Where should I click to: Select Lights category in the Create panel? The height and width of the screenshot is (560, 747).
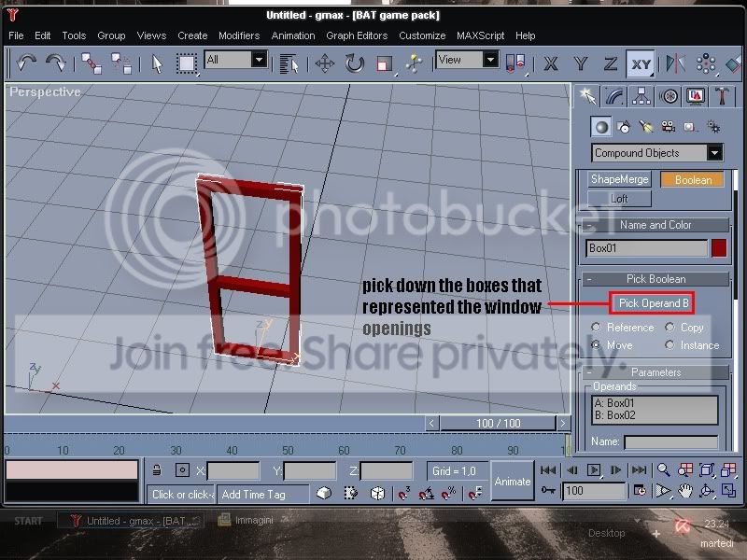pyautogui.click(x=645, y=127)
